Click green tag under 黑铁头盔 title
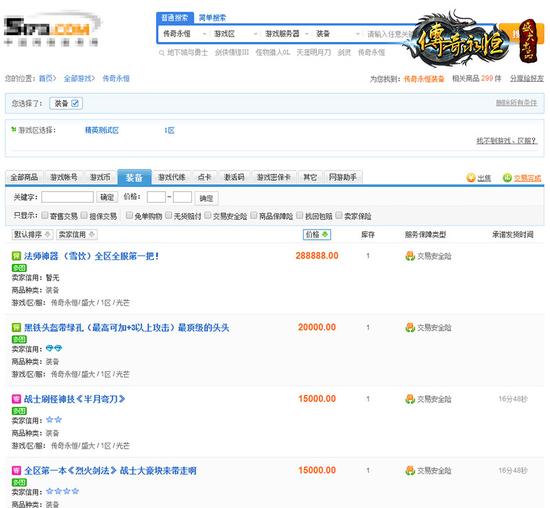Image resolution: width=550 pixels, height=508 pixels. (x=19, y=340)
